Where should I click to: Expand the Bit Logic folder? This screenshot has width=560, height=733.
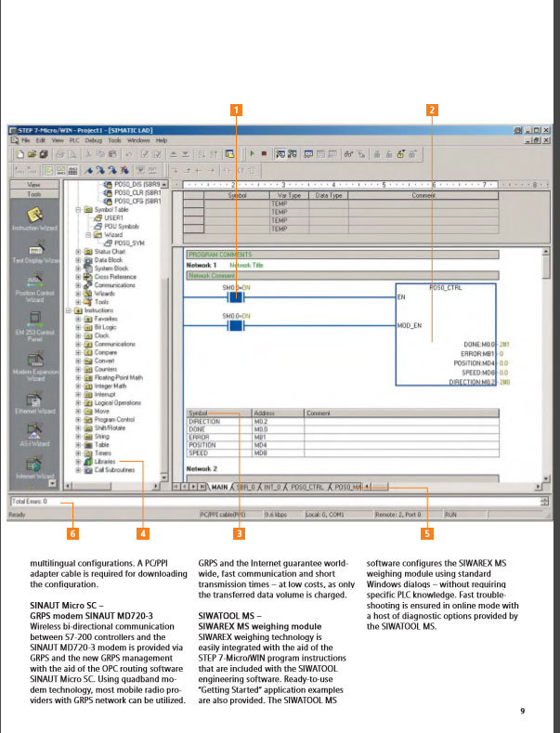pyautogui.click(x=78, y=327)
